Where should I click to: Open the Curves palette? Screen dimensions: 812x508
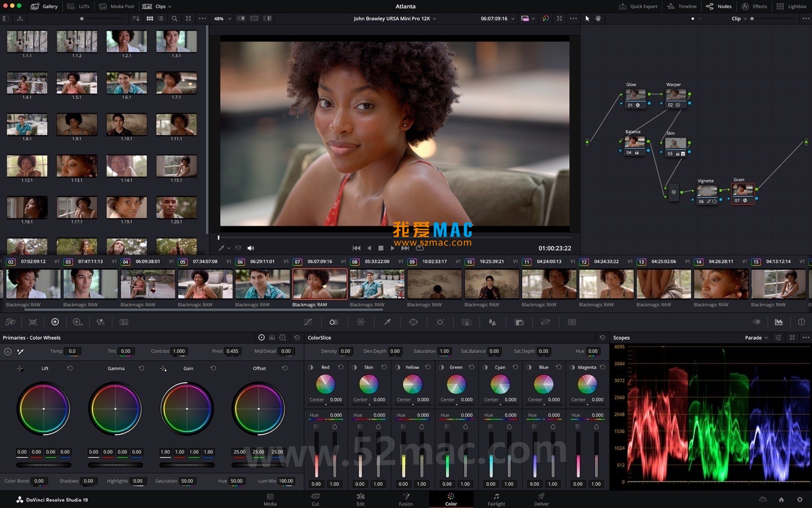point(308,321)
